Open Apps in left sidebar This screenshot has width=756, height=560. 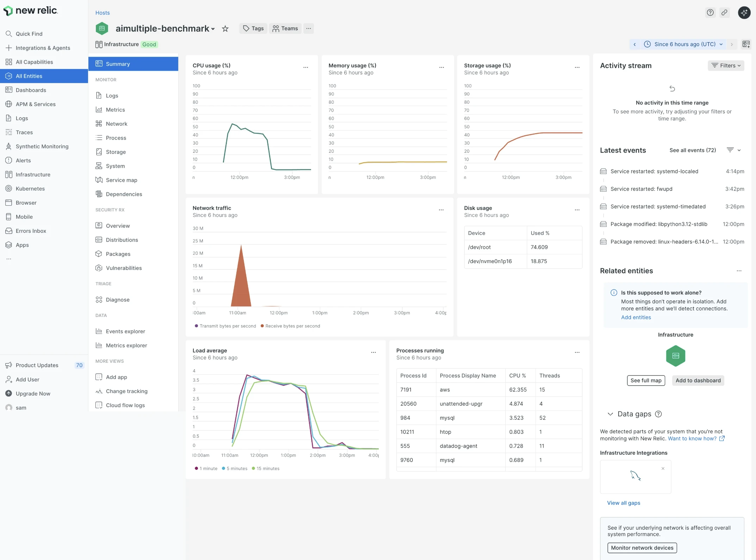[44, 245]
